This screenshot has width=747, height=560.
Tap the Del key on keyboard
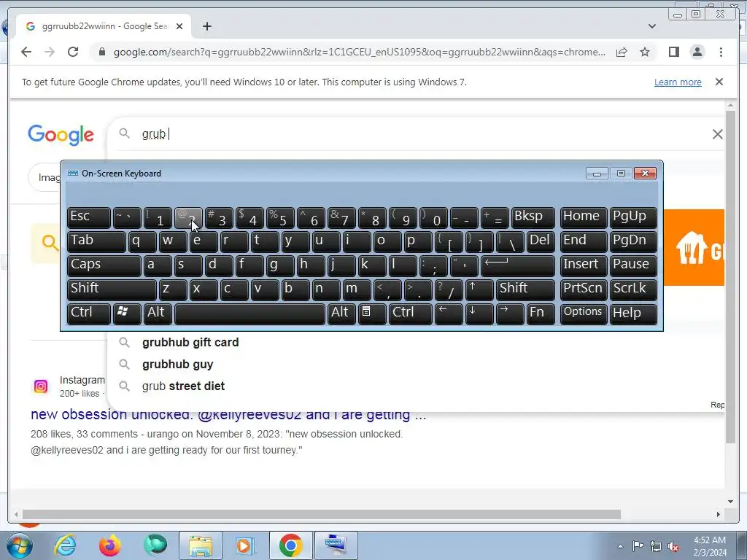[541, 241]
